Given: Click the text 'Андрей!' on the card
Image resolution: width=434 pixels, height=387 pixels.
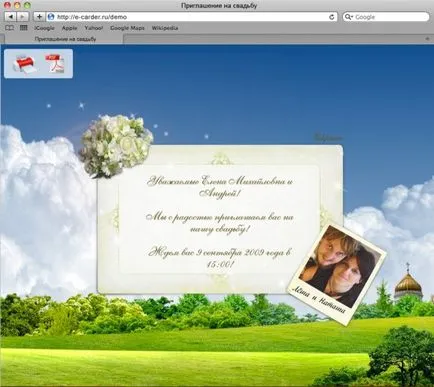Looking at the screenshot, I should tap(220, 193).
